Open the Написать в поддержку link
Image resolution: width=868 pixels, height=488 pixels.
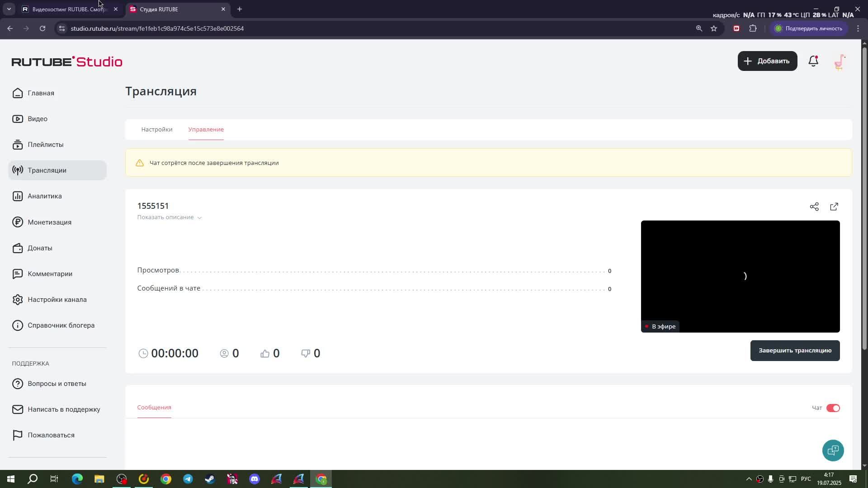57,409
